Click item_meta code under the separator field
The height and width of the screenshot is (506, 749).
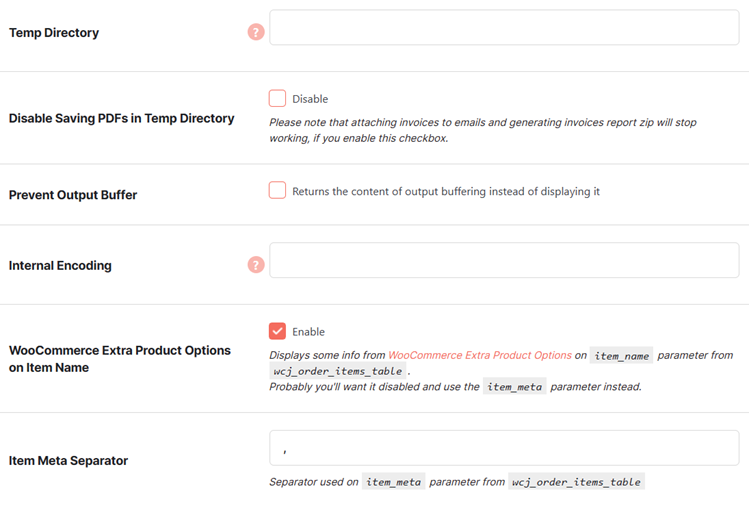[394, 482]
